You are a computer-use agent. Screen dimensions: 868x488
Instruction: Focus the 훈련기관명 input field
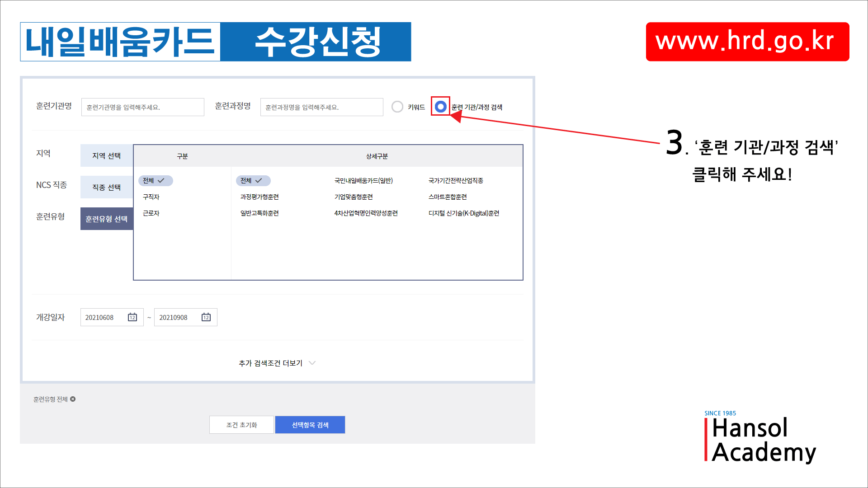[143, 107]
